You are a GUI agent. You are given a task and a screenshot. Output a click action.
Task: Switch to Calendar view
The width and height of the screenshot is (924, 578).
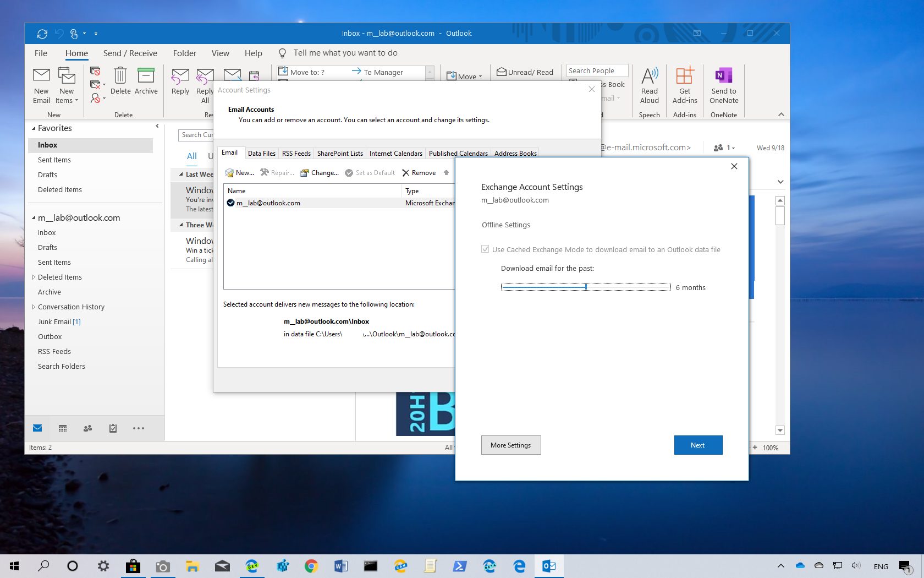(62, 428)
